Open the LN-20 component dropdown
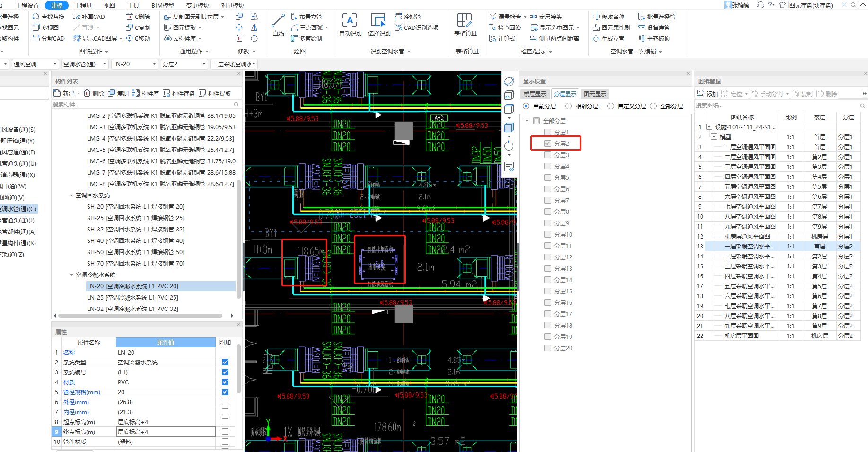 pos(134,64)
